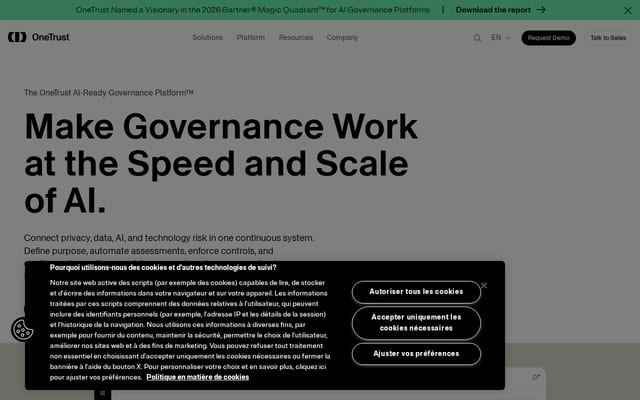Click Ajuster vos préférences button
The height and width of the screenshot is (400, 640).
point(416,354)
